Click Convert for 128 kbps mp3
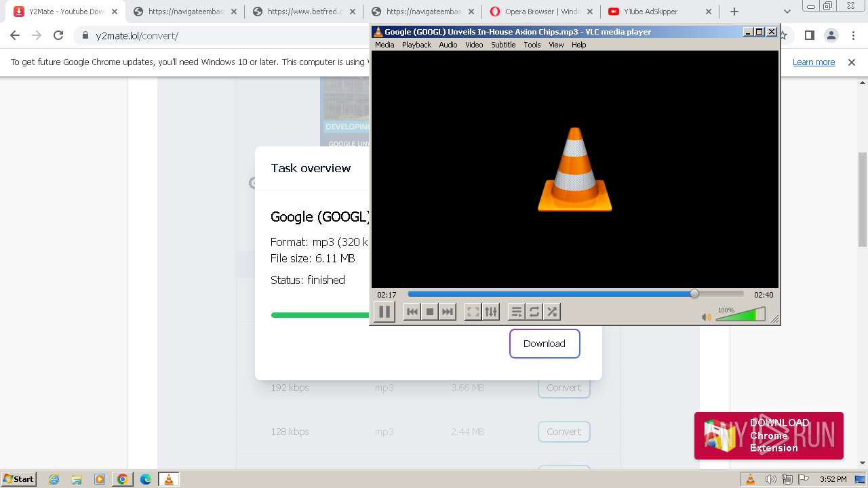Screen dimensions: 868x488 (x=564, y=432)
